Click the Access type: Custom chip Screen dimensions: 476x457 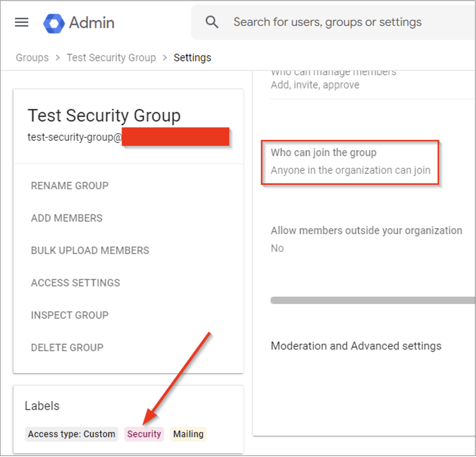tap(71, 434)
